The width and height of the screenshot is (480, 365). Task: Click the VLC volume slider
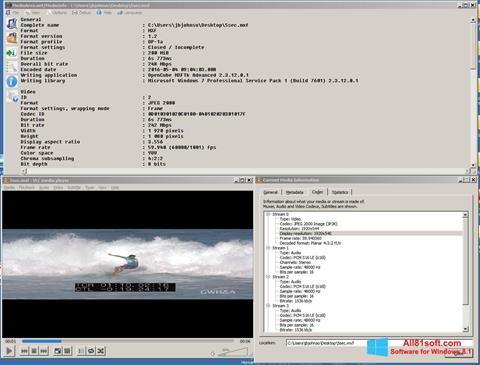tap(233, 352)
